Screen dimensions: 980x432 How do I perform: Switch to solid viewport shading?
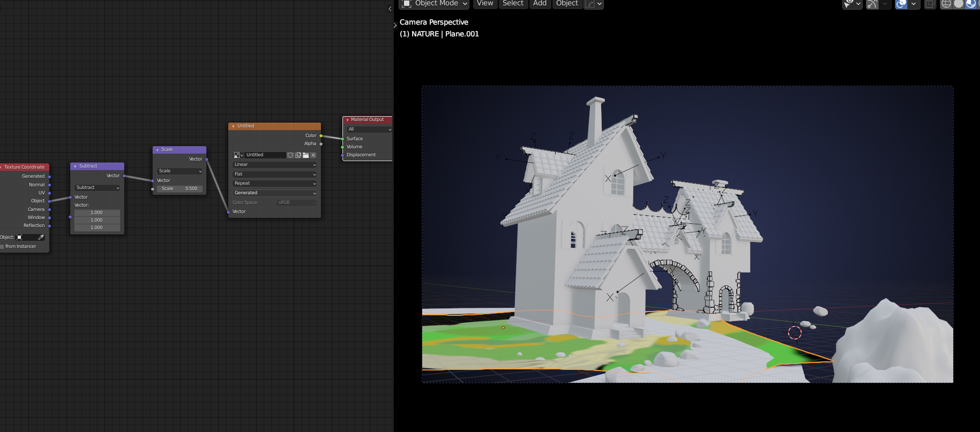tap(959, 4)
